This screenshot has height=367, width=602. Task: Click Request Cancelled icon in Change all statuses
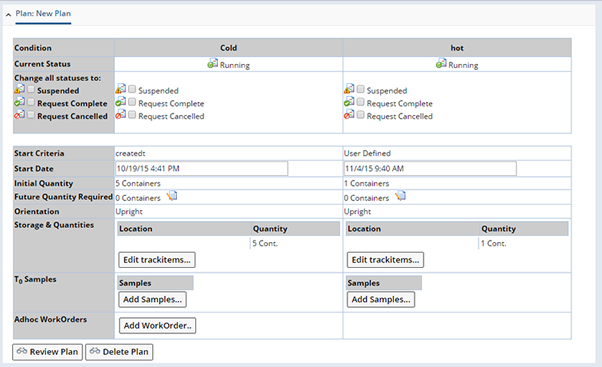20,114
